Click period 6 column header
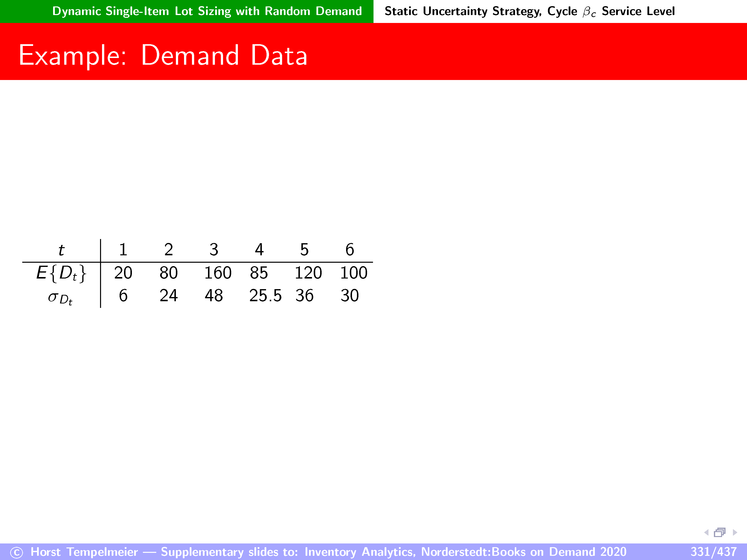The image size is (747, 560). [350, 250]
